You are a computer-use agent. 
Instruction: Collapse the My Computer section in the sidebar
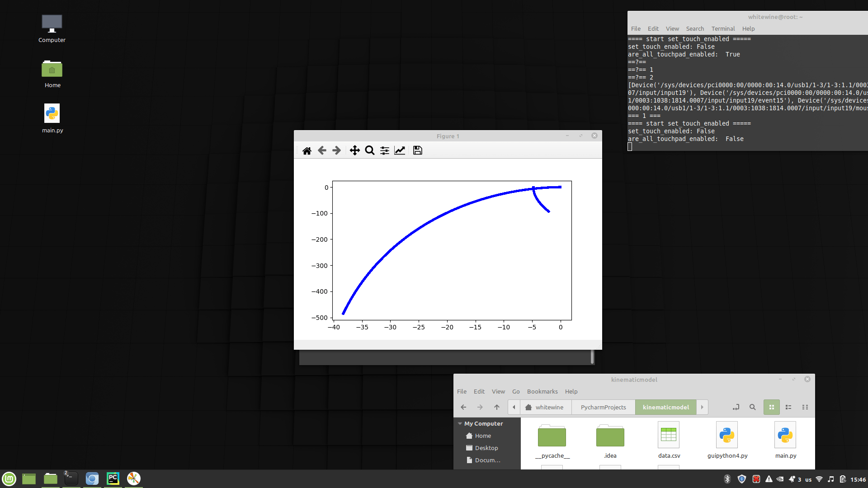[x=460, y=423]
